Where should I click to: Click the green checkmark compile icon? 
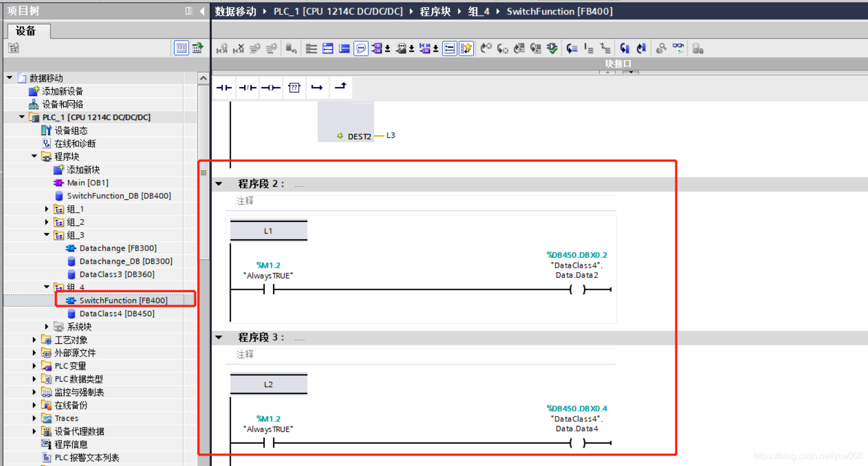pos(552,48)
